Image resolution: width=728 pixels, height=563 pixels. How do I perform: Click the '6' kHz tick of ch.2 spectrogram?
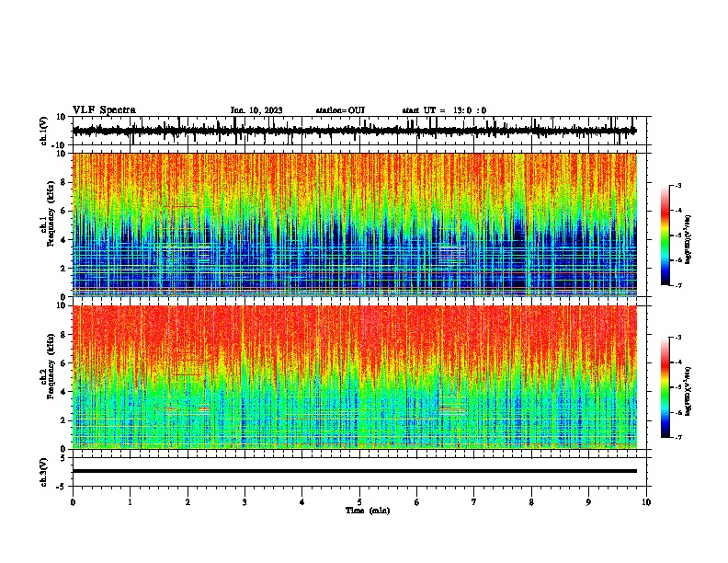(64, 363)
